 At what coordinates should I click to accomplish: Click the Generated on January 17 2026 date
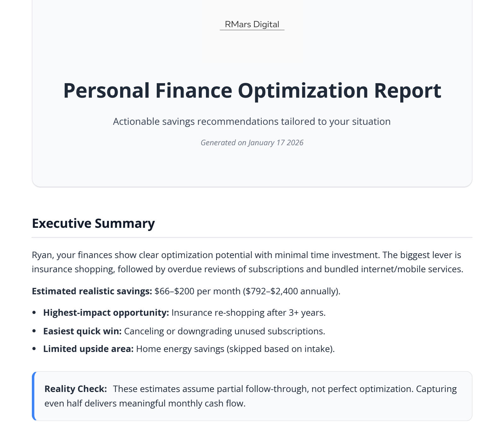click(x=252, y=143)
